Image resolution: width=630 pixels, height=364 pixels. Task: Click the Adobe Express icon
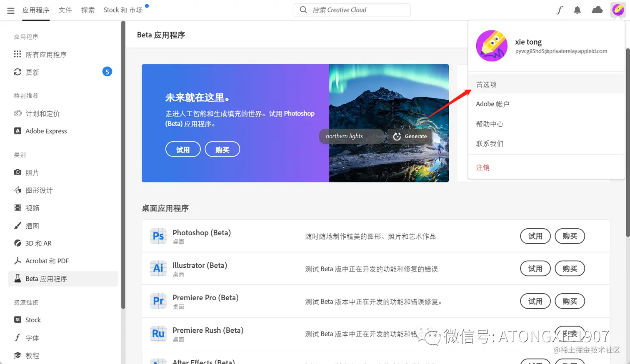click(x=17, y=131)
